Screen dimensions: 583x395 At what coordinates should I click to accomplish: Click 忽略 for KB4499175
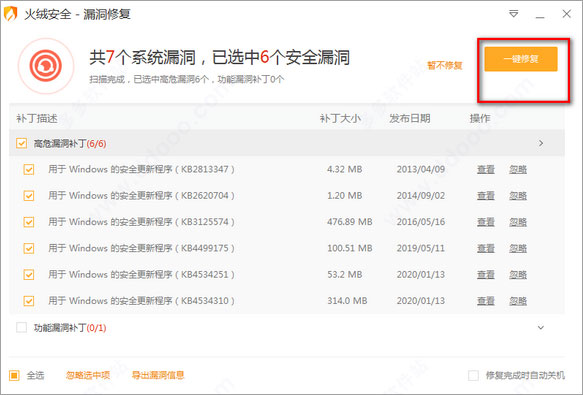[x=518, y=248]
